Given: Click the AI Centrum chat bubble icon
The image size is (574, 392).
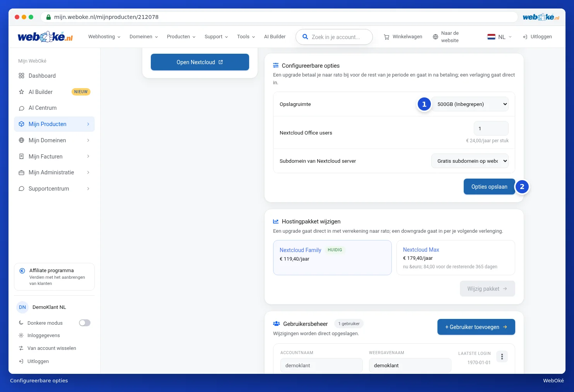Looking at the screenshot, I should coord(22,108).
